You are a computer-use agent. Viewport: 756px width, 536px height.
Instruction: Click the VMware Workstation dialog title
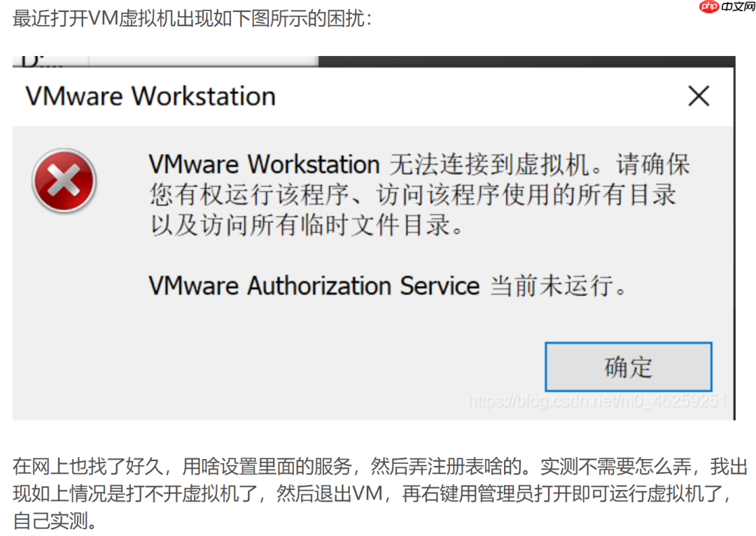pyautogui.click(x=150, y=97)
